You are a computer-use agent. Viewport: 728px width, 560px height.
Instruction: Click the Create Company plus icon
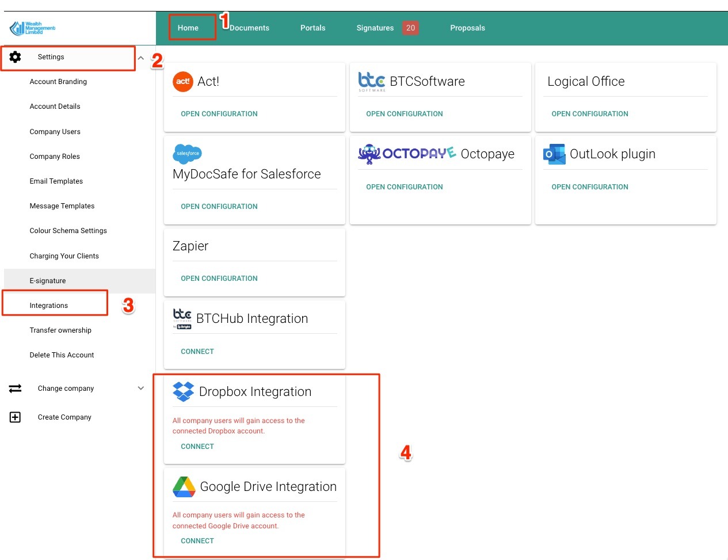16,417
